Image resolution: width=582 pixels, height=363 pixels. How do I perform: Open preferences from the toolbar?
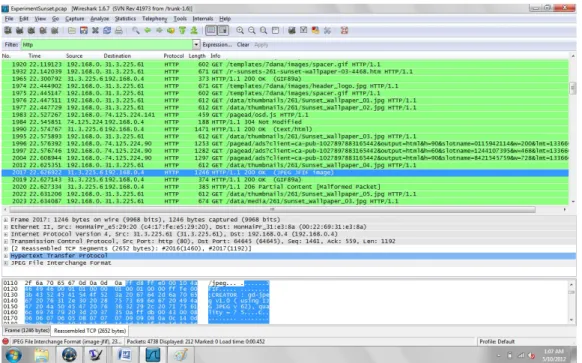pyautogui.click(x=327, y=30)
